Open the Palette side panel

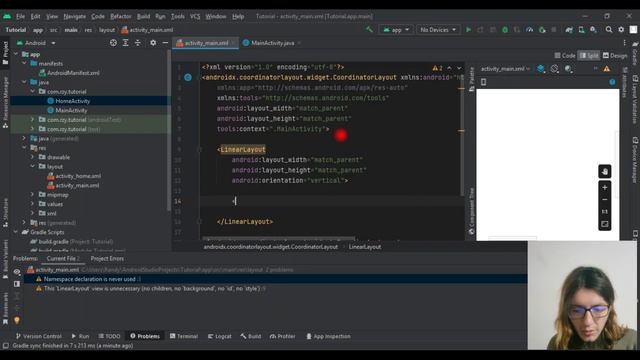[471, 79]
